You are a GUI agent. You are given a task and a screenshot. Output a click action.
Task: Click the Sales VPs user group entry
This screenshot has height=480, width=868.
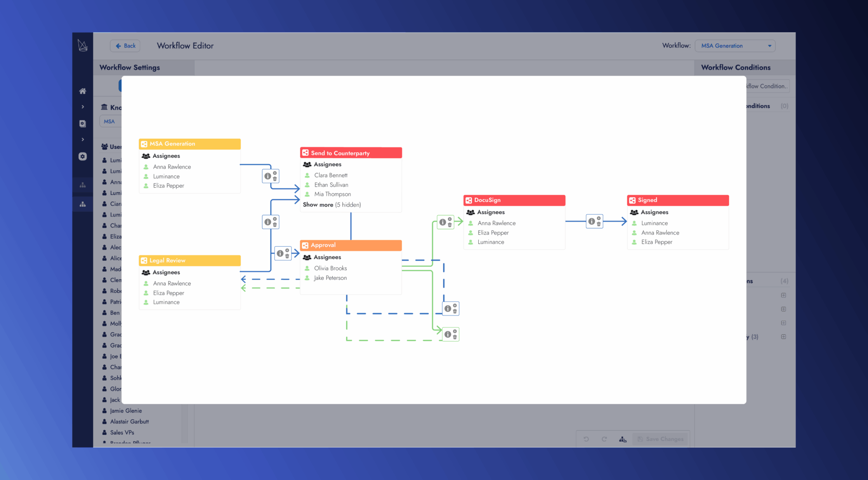click(x=122, y=432)
